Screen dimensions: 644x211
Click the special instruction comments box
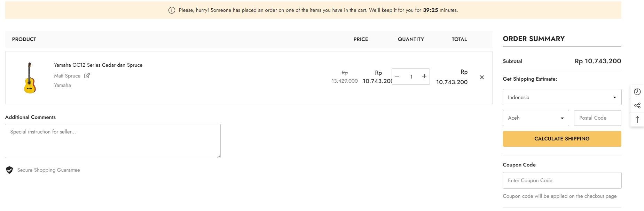[x=113, y=141]
